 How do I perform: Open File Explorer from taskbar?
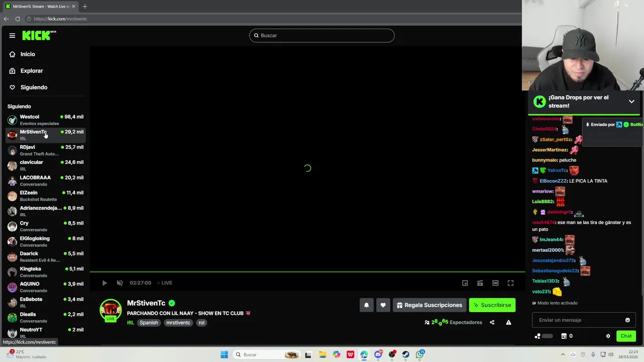(323, 354)
